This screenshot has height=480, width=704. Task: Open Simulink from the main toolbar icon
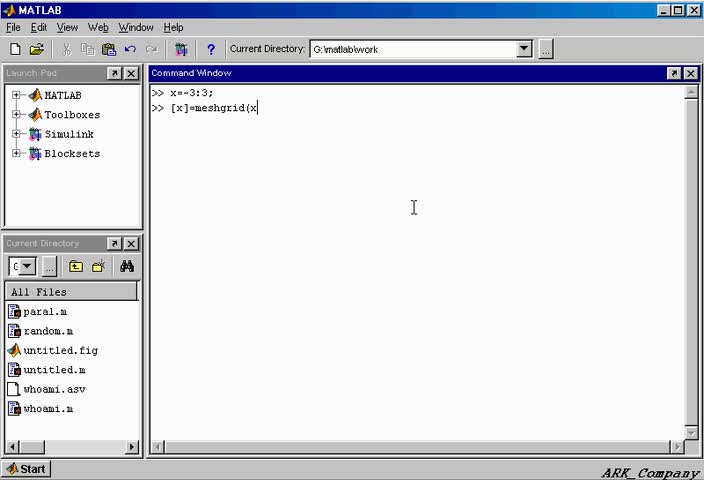coord(181,49)
